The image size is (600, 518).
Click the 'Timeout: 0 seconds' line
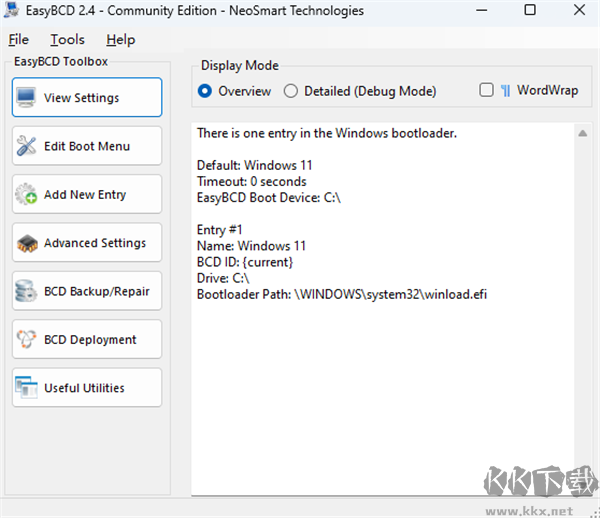click(x=251, y=181)
